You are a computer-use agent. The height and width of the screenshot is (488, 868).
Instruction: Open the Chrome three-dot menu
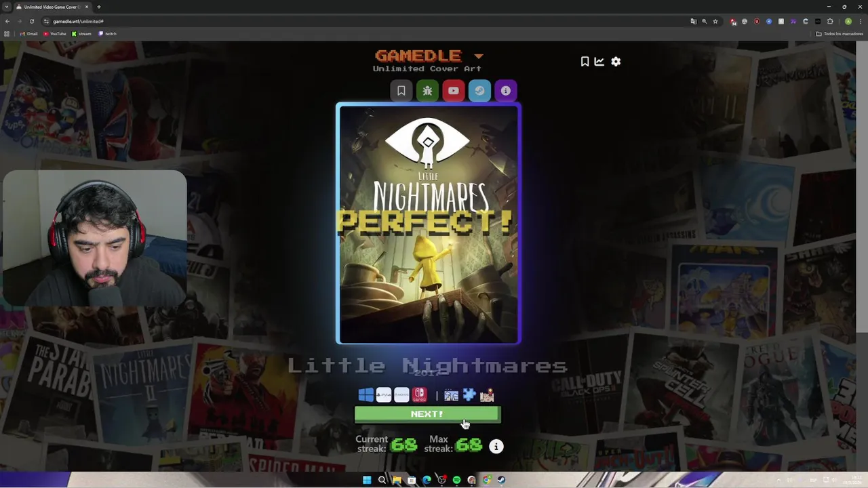[x=860, y=21]
